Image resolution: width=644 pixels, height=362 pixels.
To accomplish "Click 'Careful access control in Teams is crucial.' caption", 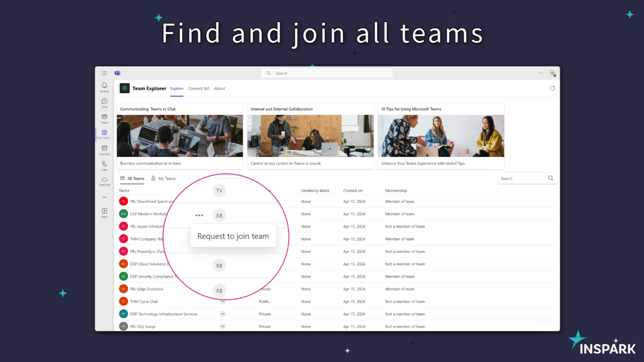I will (286, 163).
